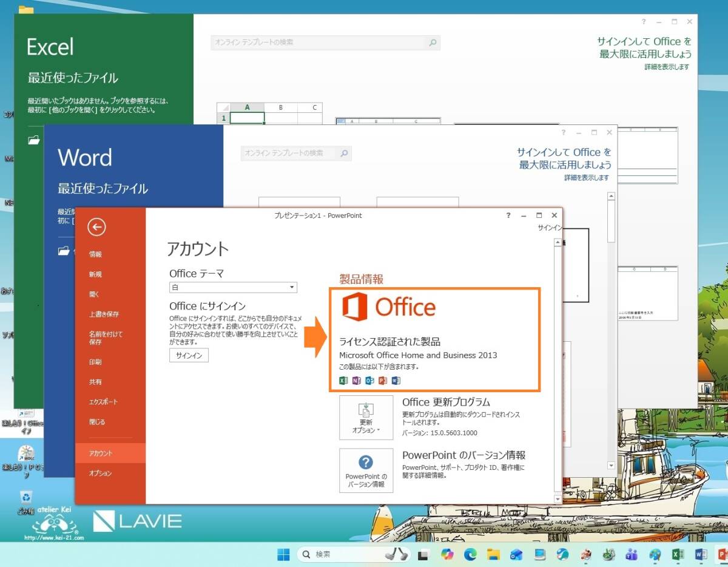
Task: Click the open-folder icon in the Excel sidebar
Action: click(34, 140)
